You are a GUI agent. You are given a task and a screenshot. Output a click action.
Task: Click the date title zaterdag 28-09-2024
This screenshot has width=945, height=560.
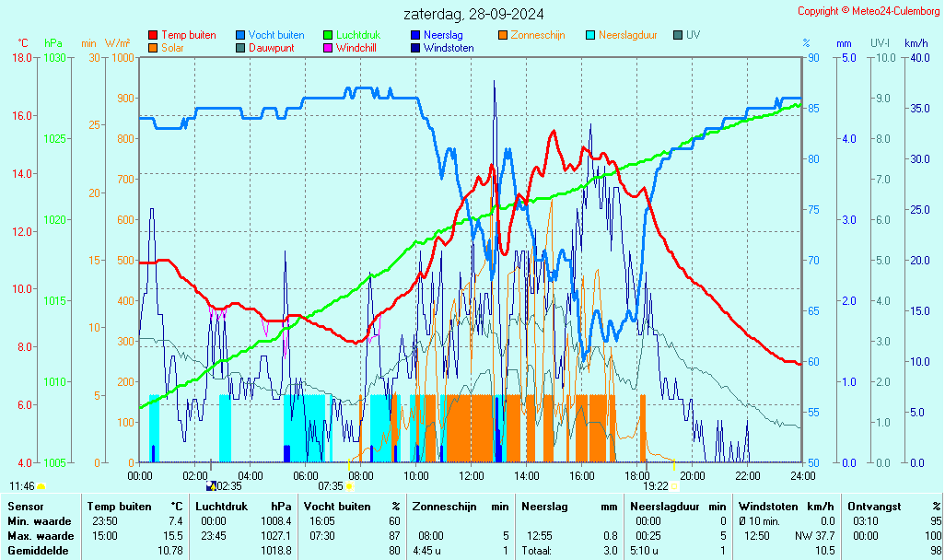click(472, 14)
